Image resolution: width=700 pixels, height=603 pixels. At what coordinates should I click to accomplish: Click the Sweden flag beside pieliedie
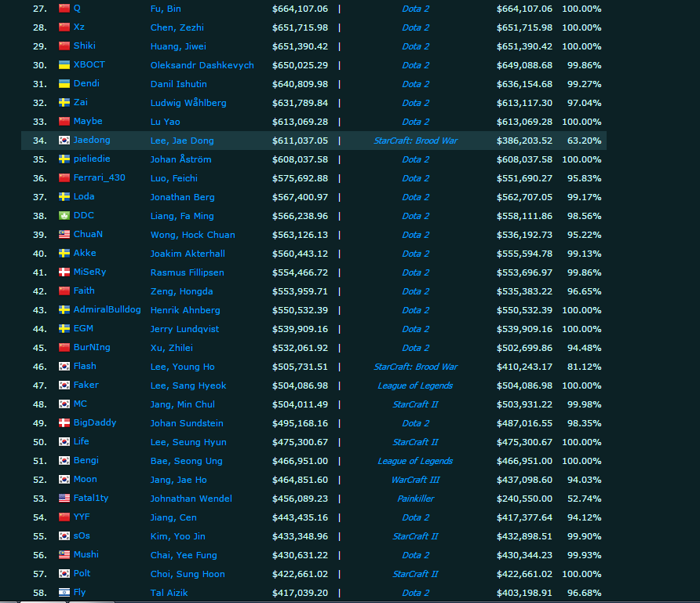point(64,159)
